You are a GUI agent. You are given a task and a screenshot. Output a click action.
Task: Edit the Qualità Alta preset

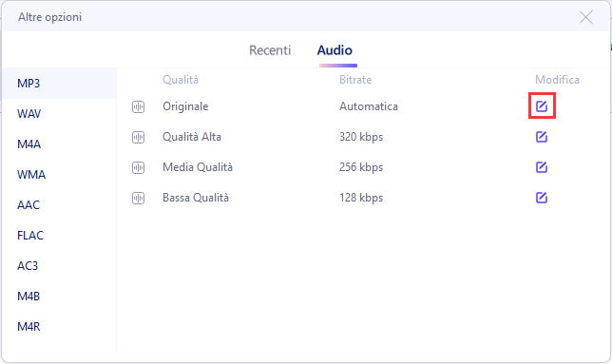click(x=542, y=137)
